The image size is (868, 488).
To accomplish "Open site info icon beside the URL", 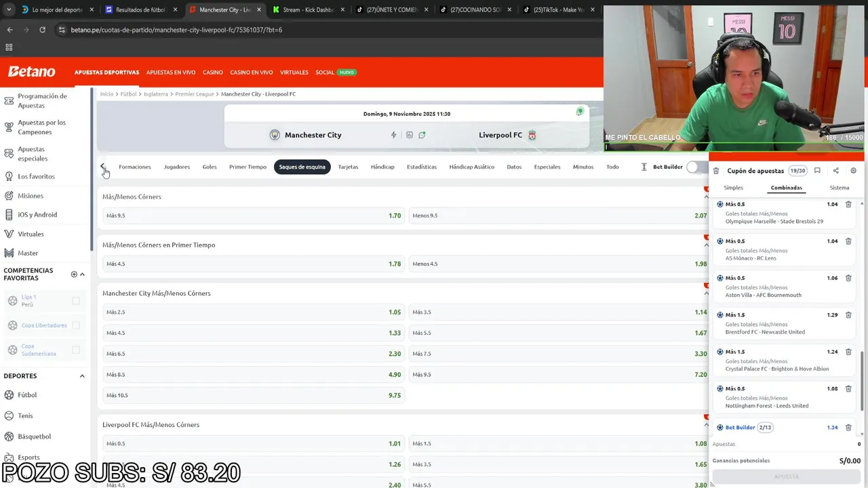I will pos(62,30).
